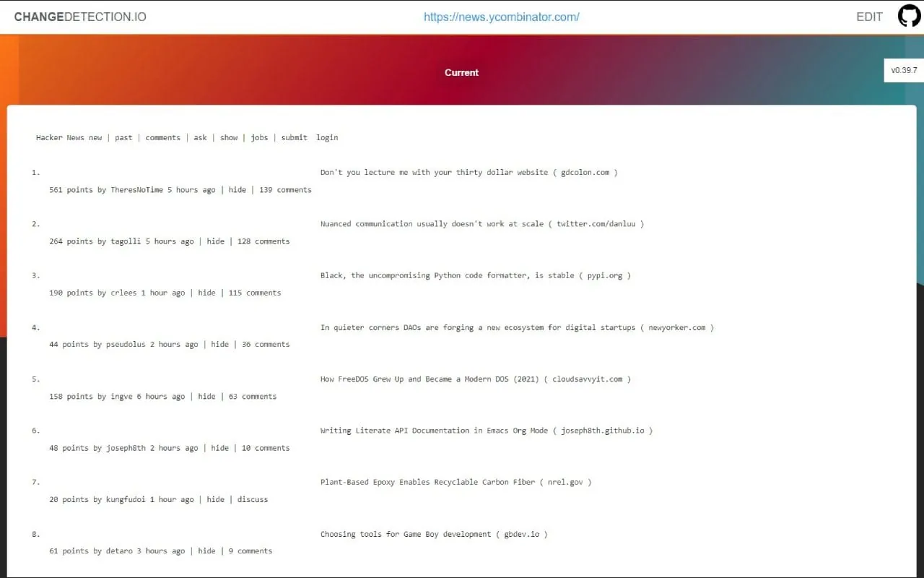
Task: Click 'Choosing tools for Game Boy development' headline
Action: click(x=434, y=534)
